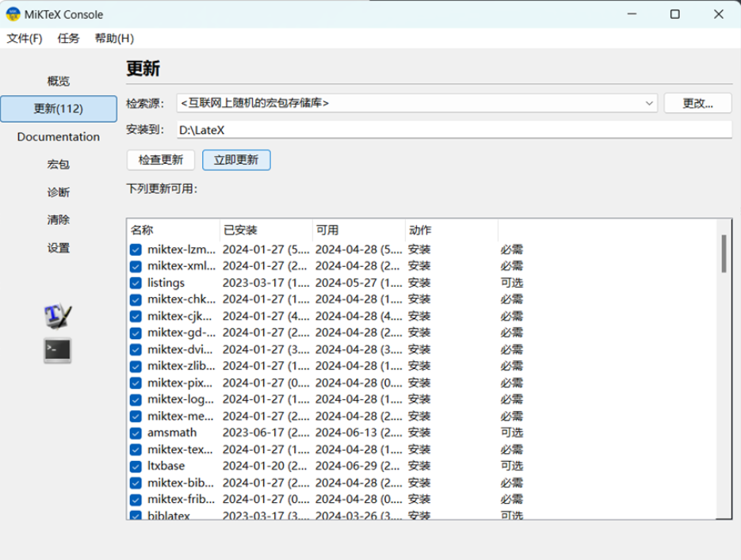Image resolution: width=741 pixels, height=560 pixels.
Task: Open the 帮助(H) menu
Action: tap(114, 38)
